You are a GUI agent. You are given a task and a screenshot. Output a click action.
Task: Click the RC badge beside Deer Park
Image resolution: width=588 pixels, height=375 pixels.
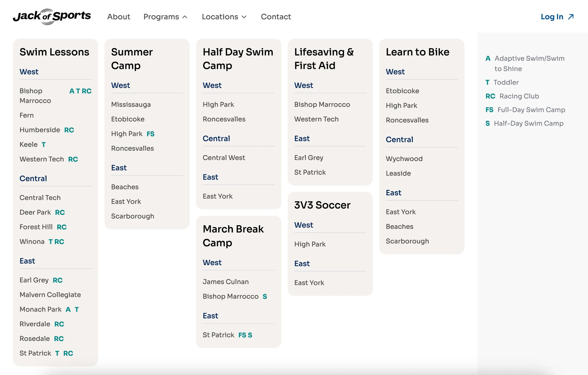pos(60,212)
